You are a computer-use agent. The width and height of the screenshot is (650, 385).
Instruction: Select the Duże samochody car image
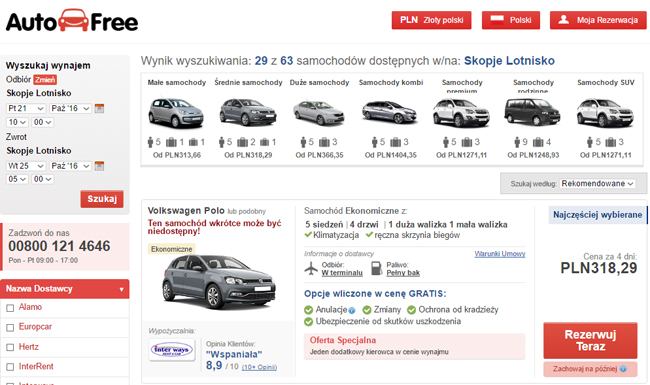point(319,113)
